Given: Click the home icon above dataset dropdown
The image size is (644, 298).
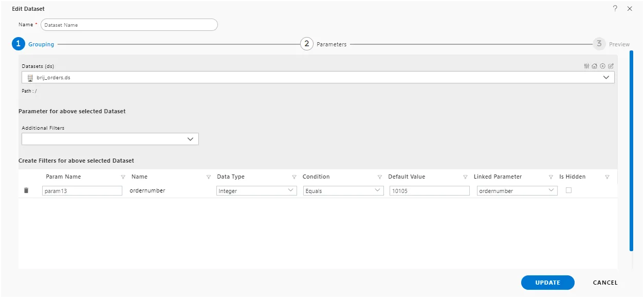Looking at the screenshot, I should point(595,66).
